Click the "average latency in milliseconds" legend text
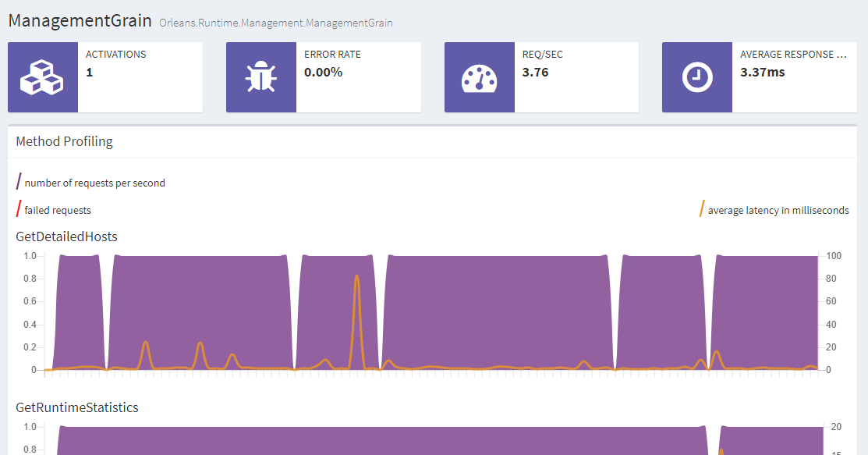This screenshot has height=455, width=868. (778, 210)
